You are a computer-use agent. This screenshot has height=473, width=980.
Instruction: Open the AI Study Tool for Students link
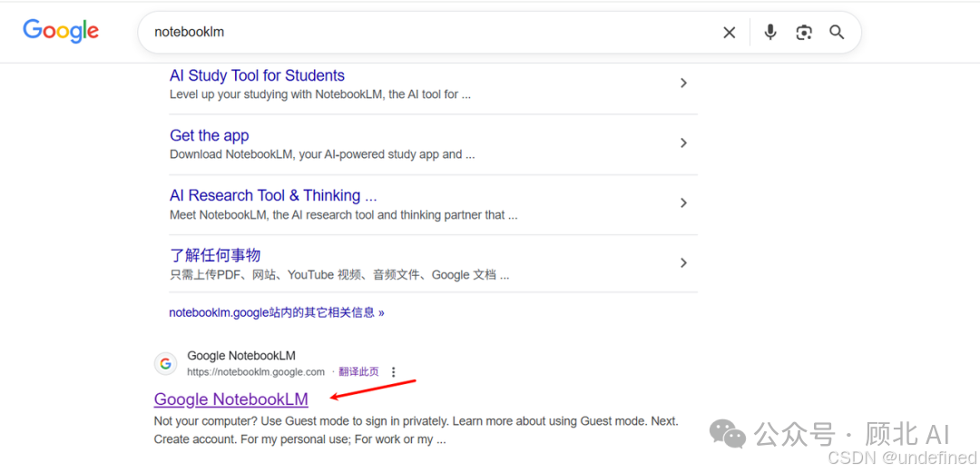coord(257,75)
